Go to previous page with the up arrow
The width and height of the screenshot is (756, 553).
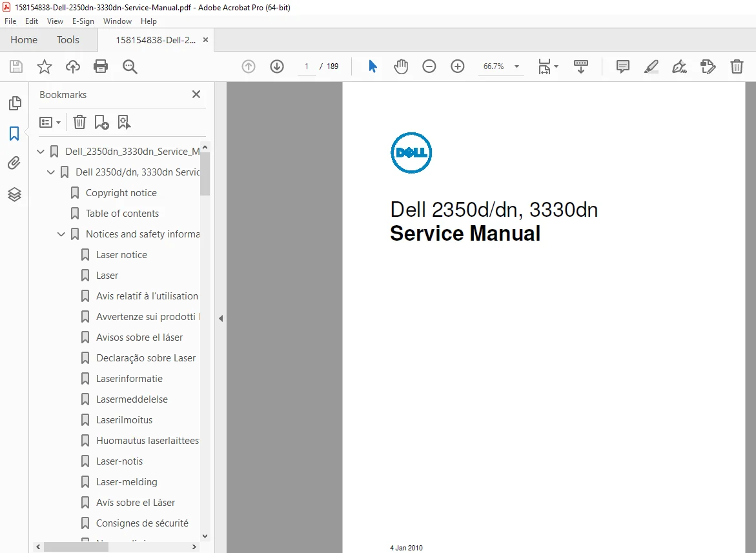(249, 66)
